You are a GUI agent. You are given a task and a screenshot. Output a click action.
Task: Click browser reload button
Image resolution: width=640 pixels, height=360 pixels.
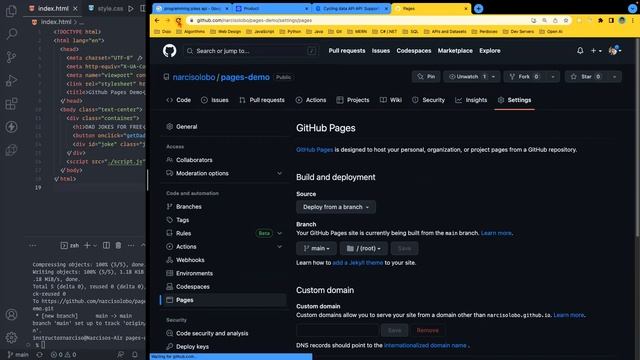point(178,20)
